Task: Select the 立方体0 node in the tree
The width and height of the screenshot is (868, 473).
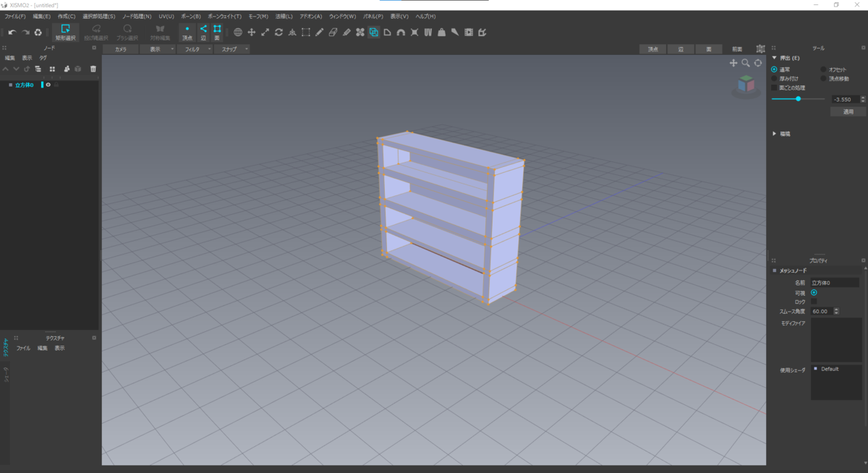Action: [24, 85]
